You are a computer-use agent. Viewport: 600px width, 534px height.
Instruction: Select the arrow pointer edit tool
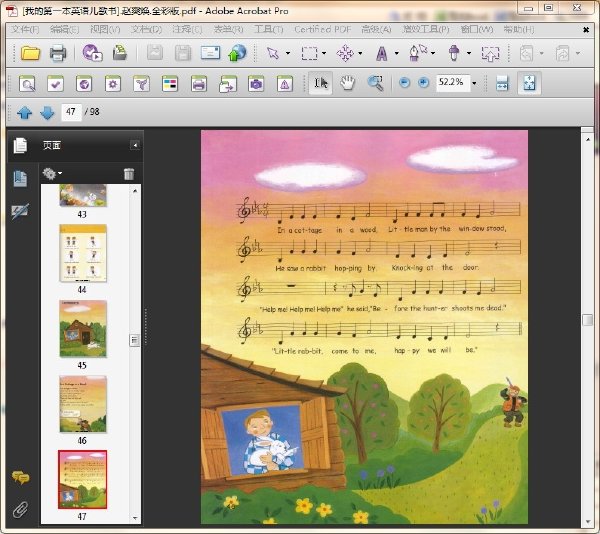pyautogui.click(x=273, y=53)
